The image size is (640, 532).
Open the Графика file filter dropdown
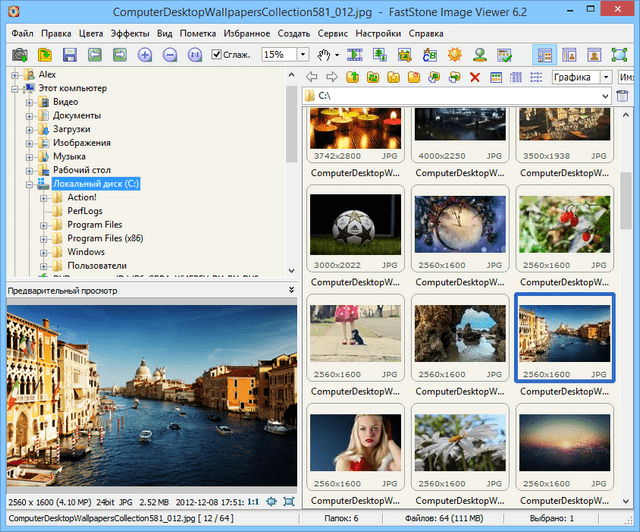pos(606,77)
